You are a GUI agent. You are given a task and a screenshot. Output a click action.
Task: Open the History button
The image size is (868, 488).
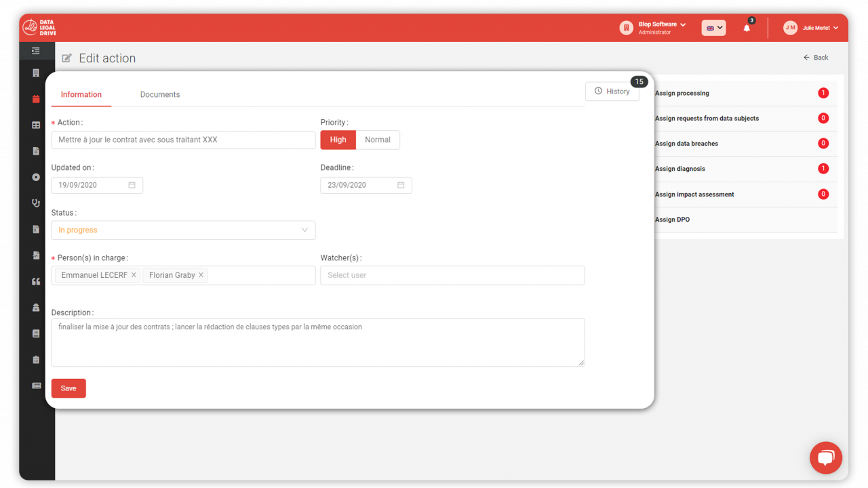pyautogui.click(x=612, y=91)
